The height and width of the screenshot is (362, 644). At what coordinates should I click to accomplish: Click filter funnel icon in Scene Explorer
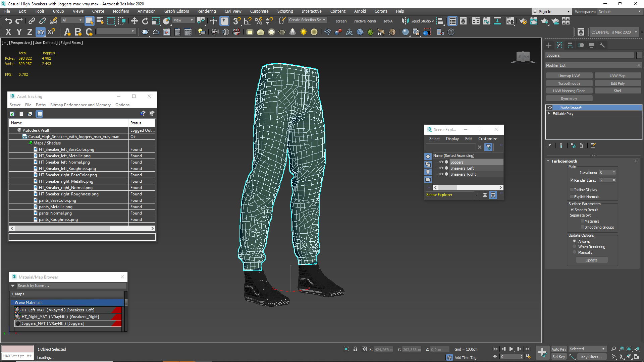tap(488, 147)
